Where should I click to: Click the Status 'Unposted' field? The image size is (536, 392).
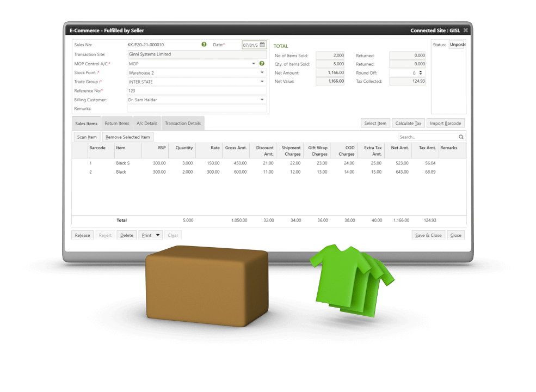tap(457, 45)
